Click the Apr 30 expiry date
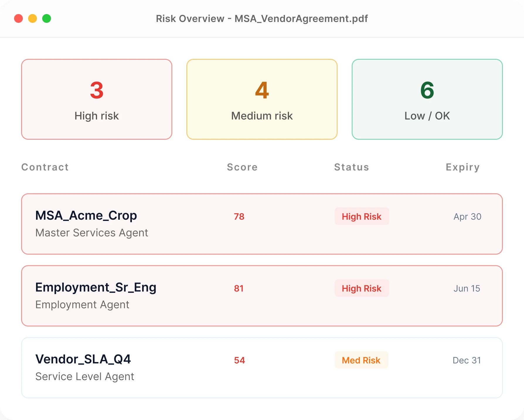Screen dimensions: 524x420 467,217
